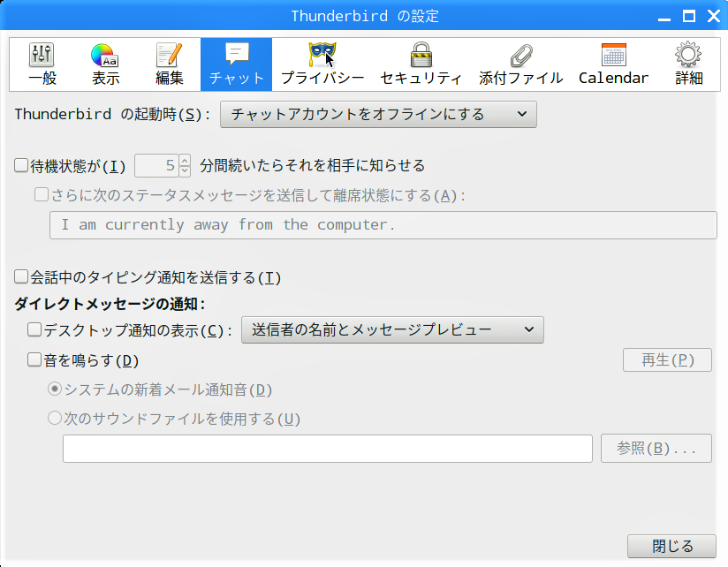Click the away message text field
728x567 pixels.
coord(383,225)
